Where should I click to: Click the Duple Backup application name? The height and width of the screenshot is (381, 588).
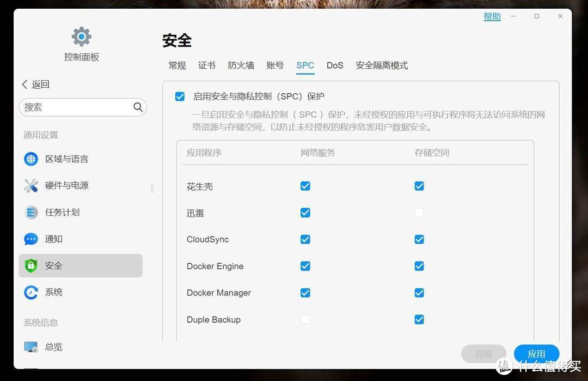213,319
